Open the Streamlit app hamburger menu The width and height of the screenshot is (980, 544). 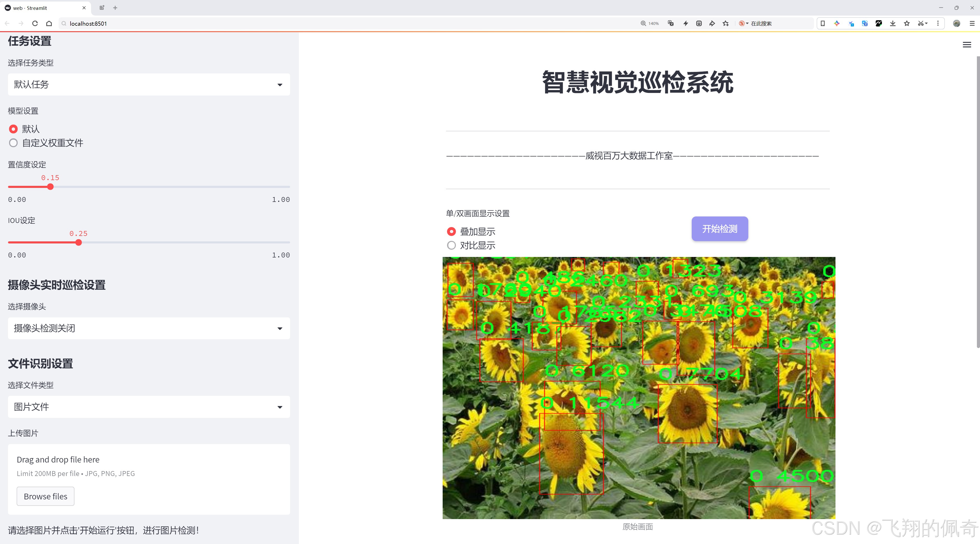click(x=967, y=44)
